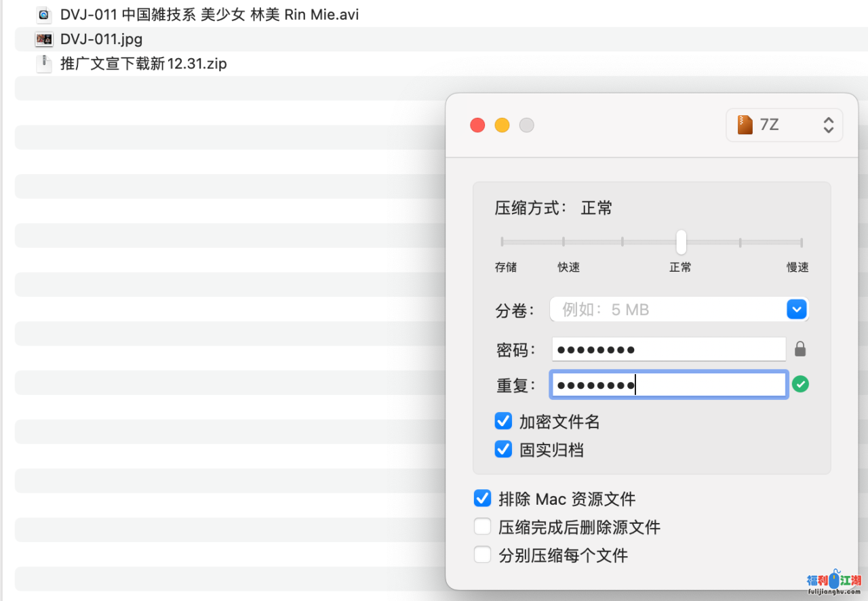
Task: Select the DVJ-011.jpg file name
Action: (101, 39)
